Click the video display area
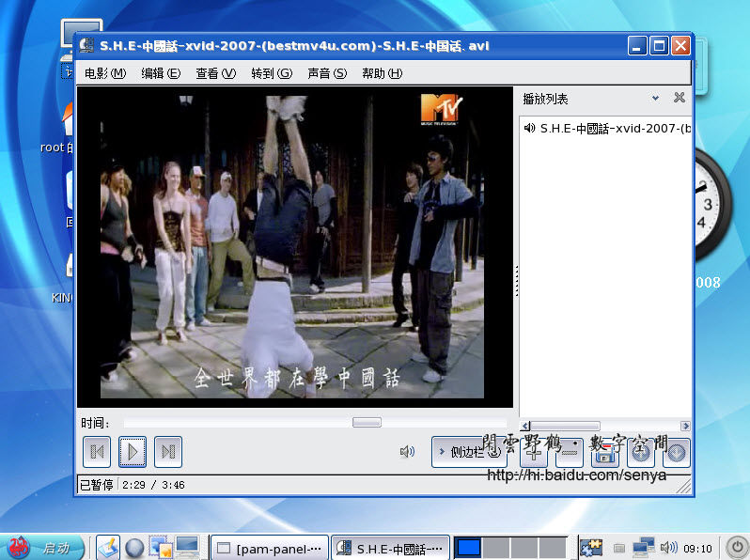 (x=295, y=247)
